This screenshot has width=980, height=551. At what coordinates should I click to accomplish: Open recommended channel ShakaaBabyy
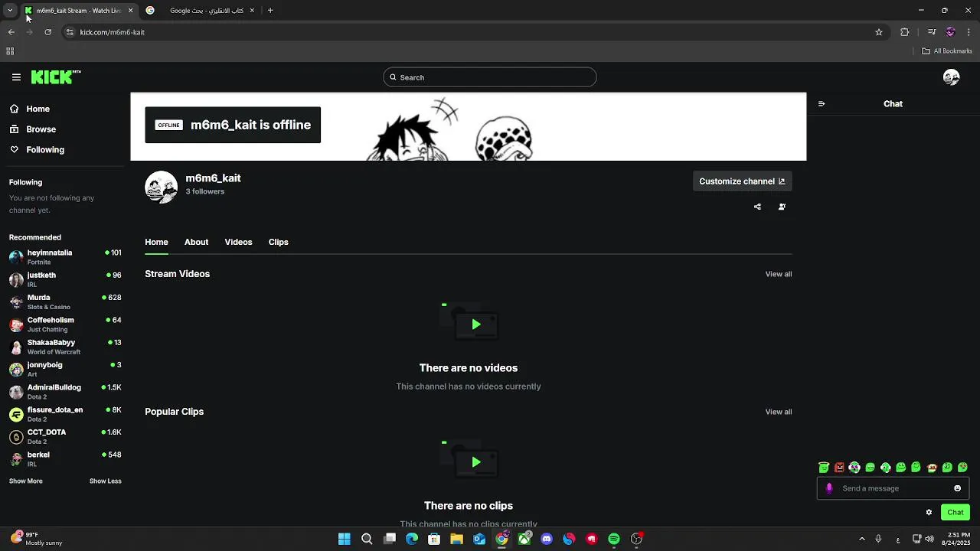[x=65, y=347]
